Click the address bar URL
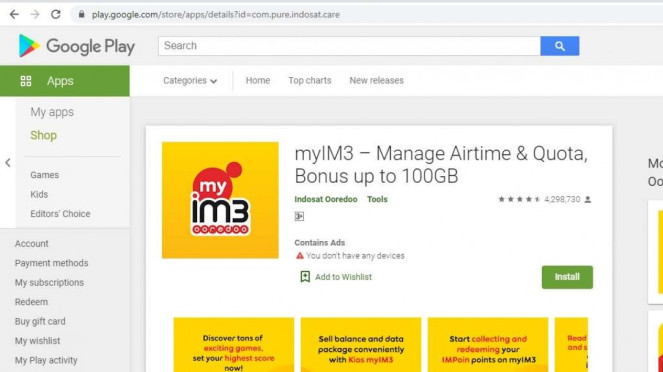This screenshot has height=372, width=663. [x=216, y=14]
